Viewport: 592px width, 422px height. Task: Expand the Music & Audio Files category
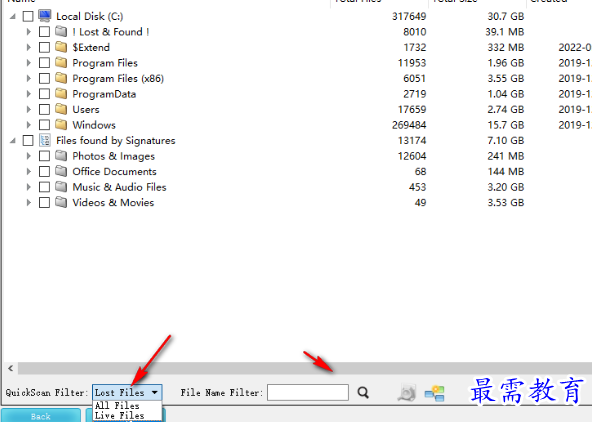29,187
